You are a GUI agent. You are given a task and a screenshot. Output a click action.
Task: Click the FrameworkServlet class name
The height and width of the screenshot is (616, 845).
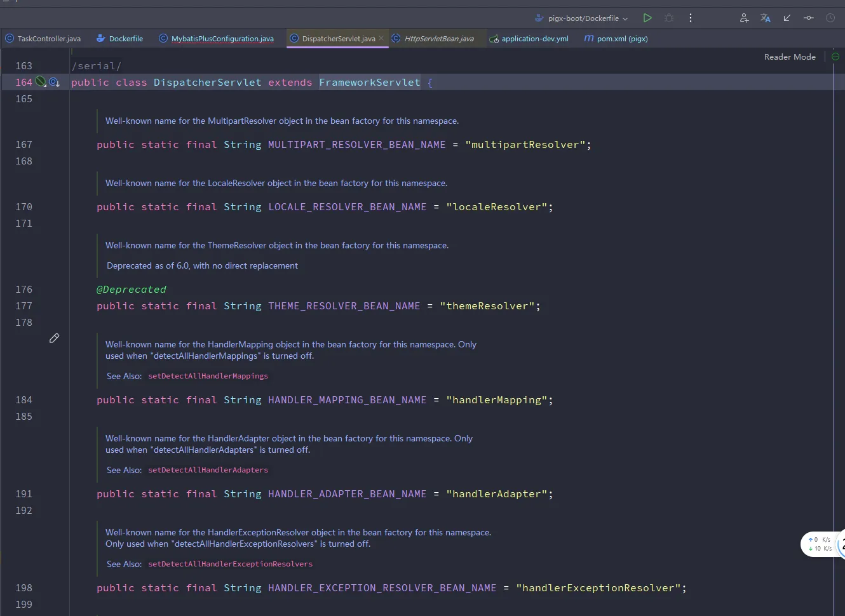[x=369, y=83]
